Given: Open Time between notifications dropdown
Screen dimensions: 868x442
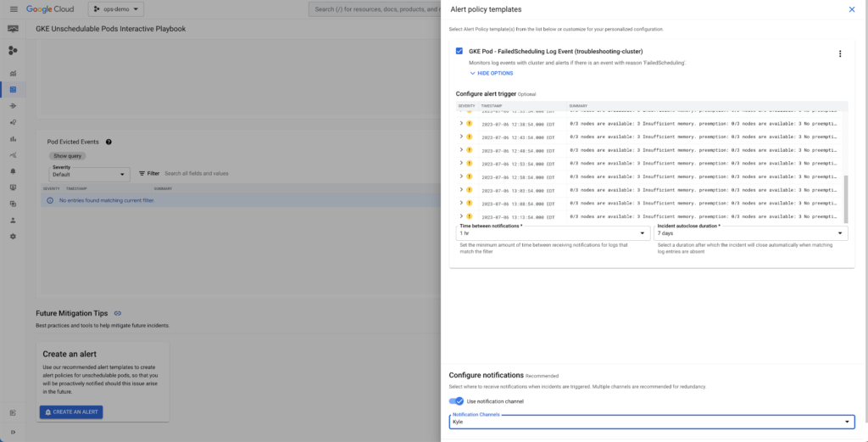Looking at the screenshot, I should 553,233.
